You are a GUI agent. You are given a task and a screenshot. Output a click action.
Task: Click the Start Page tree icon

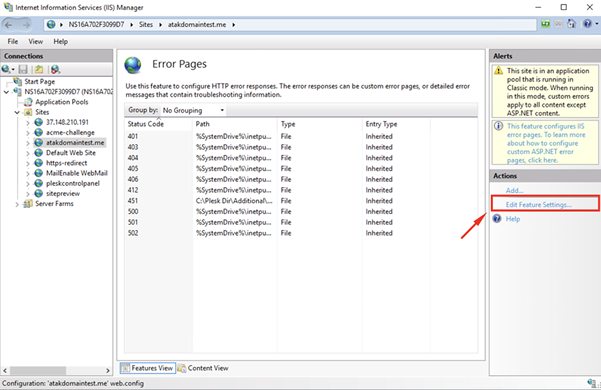[x=17, y=81]
